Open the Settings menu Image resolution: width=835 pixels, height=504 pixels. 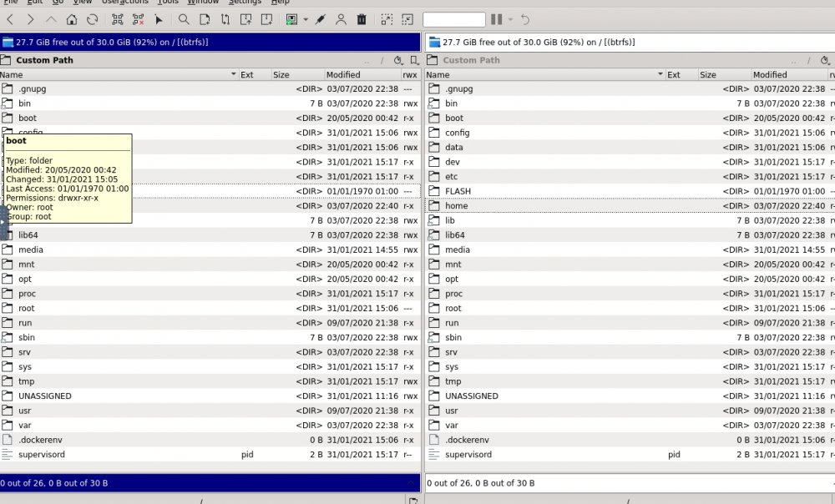(x=245, y=3)
